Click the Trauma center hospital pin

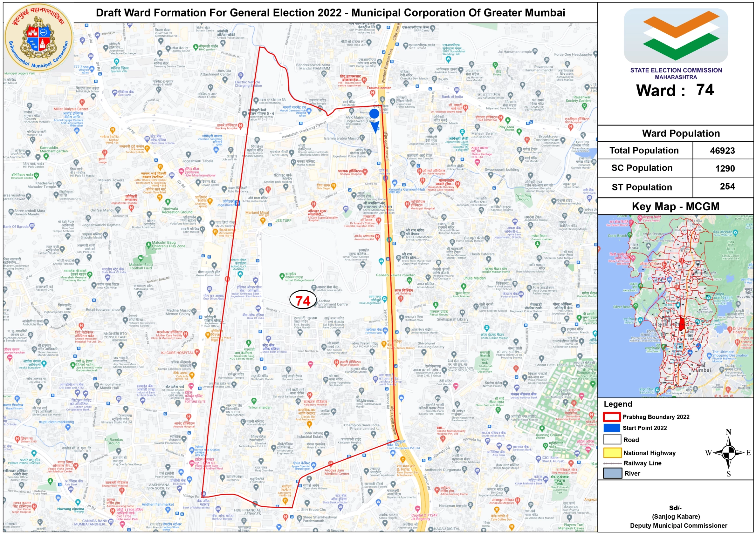(372, 93)
